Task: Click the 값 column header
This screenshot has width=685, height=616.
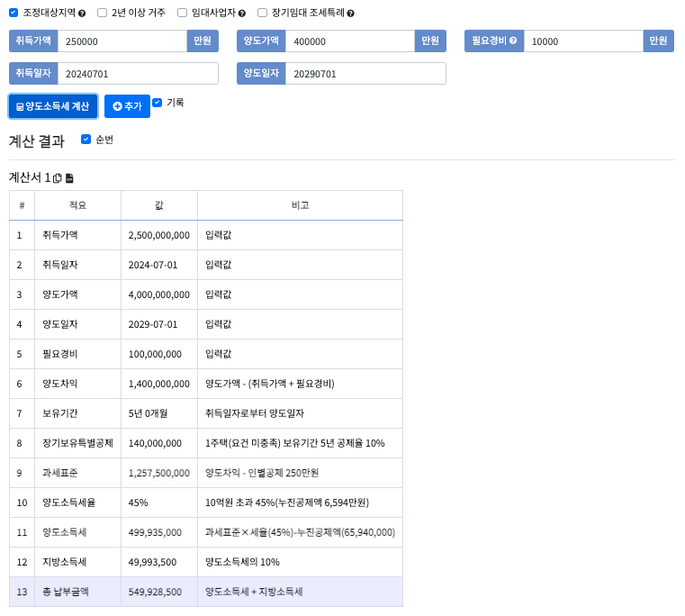Action: click(159, 205)
